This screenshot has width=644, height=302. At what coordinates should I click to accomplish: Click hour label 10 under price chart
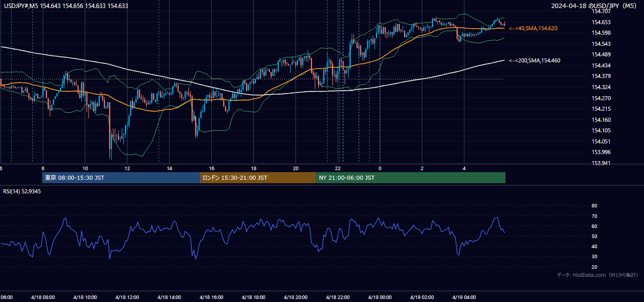[85, 169]
